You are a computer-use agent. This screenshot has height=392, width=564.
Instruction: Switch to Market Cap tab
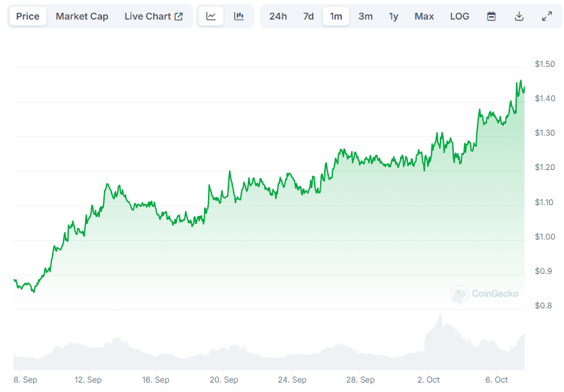[82, 16]
